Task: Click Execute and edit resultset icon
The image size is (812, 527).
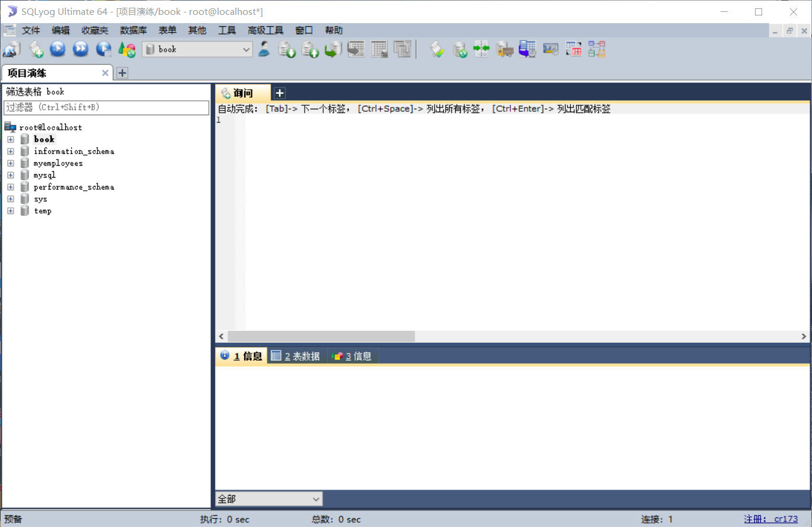Action: click(104, 49)
